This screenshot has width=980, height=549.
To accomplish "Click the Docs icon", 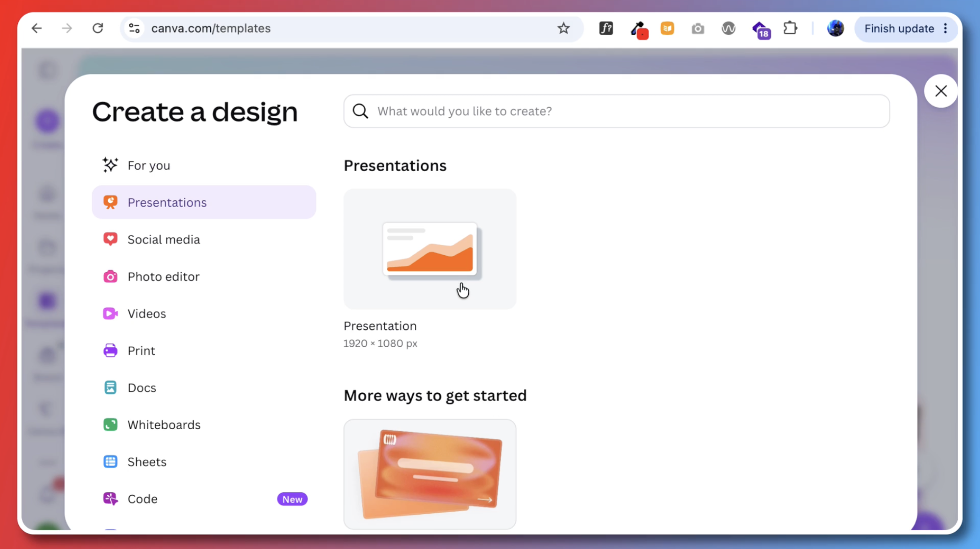I will pos(110,388).
